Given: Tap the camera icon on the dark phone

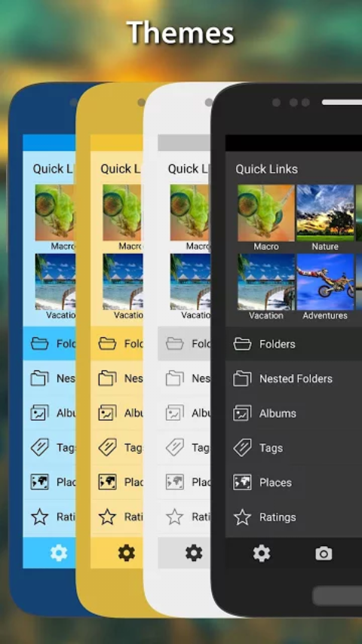Looking at the screenshot, I should [324, 554].
